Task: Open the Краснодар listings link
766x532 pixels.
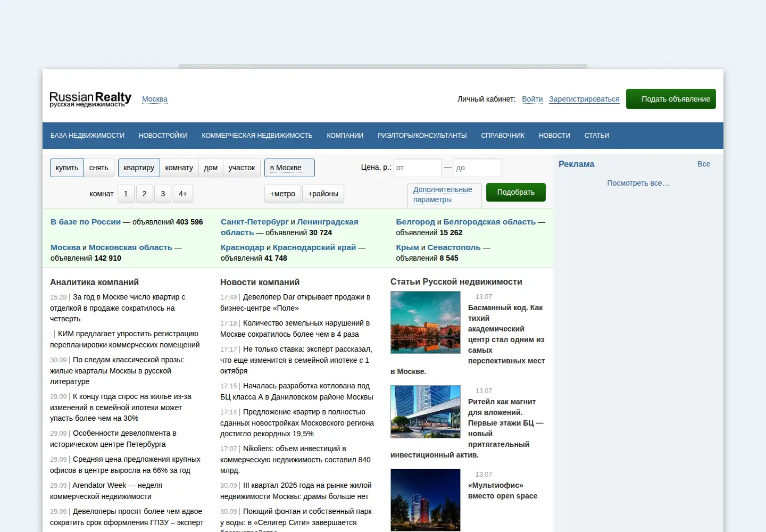Action: [243, 247]
